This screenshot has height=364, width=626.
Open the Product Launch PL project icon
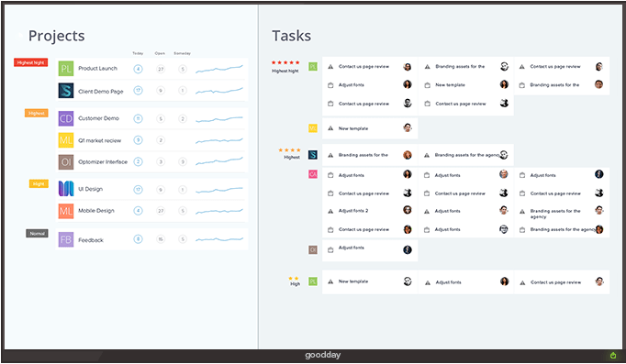[66, 69]
